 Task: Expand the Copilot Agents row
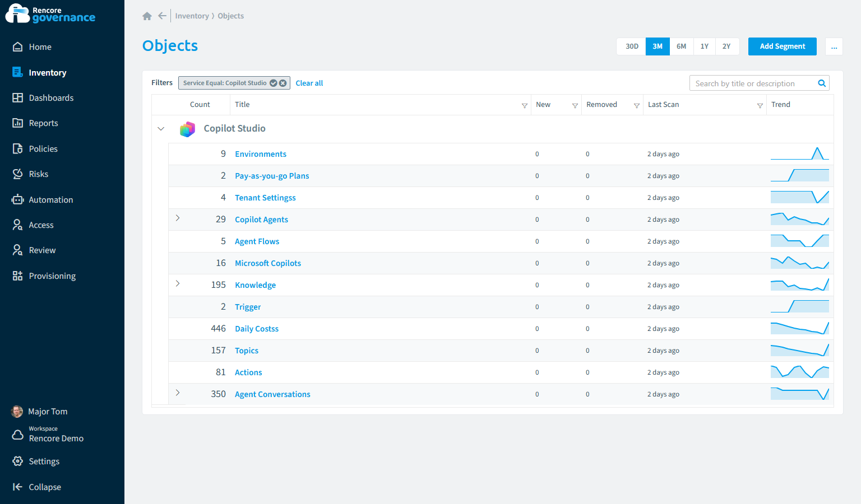178,218
